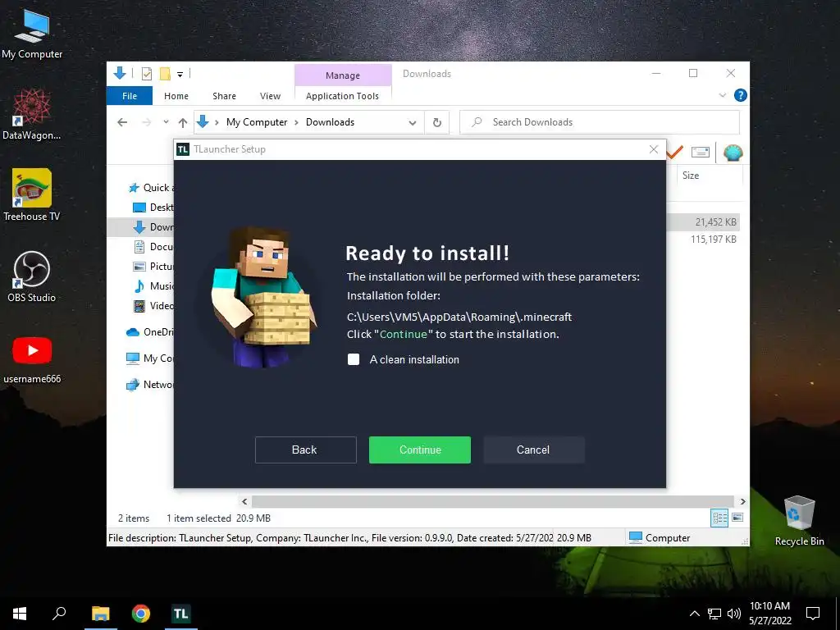
Task: Show hidden system tray icons
Action: (694, 614)
